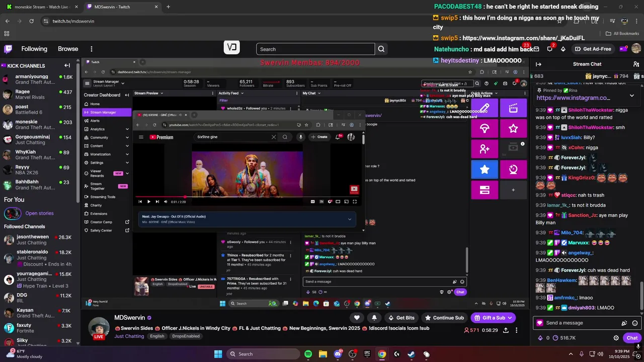Open user profile avatar menu
Viewport: 644px width, 362px height.
(636, 49)
